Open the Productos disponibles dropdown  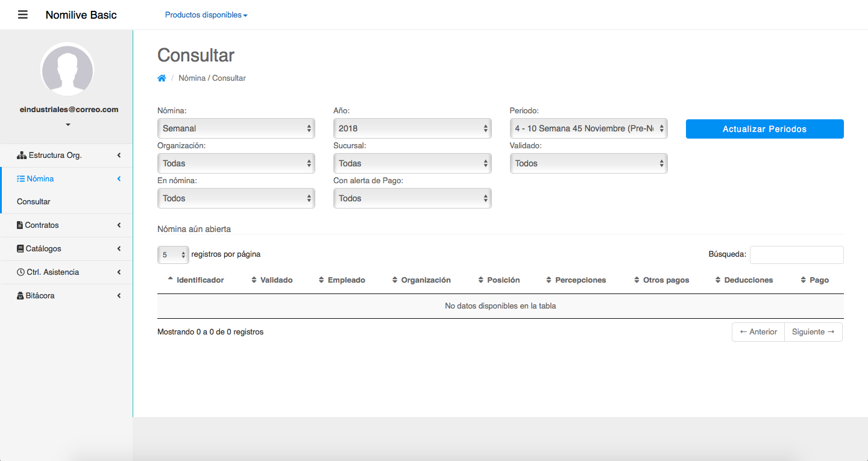click(x=206, y=15)
